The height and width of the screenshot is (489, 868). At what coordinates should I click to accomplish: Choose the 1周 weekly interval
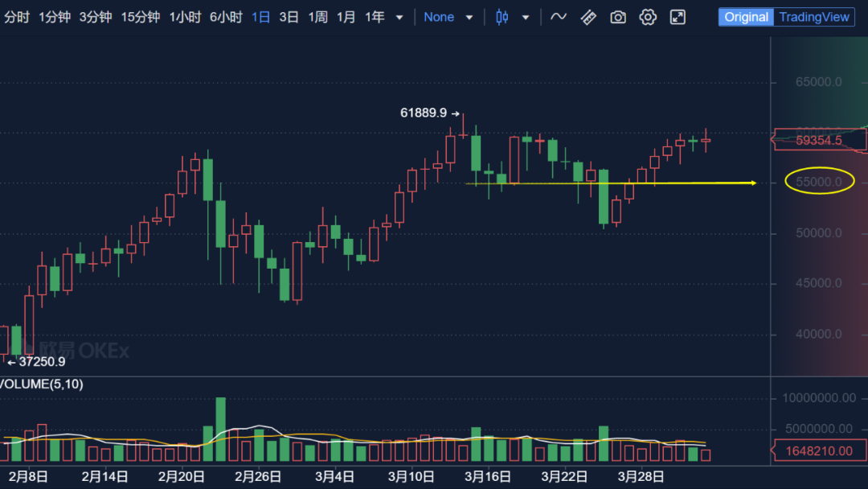(x=317, y=17)
